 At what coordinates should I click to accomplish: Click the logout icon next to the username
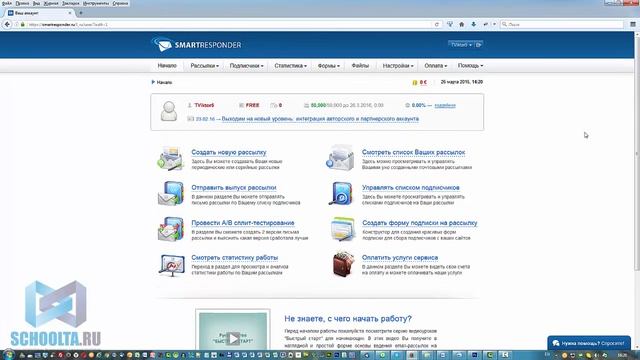[x=479, y=44]
